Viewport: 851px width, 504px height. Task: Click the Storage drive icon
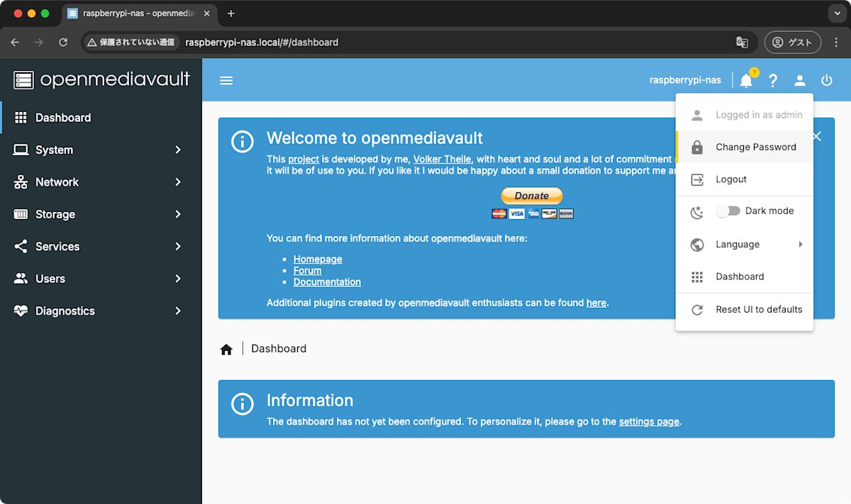tap(21, 214)
